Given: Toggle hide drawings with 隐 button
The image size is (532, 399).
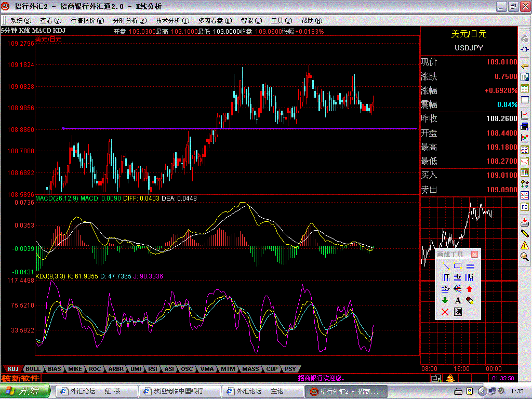Looking at the screenshot, I should (458, 312).
